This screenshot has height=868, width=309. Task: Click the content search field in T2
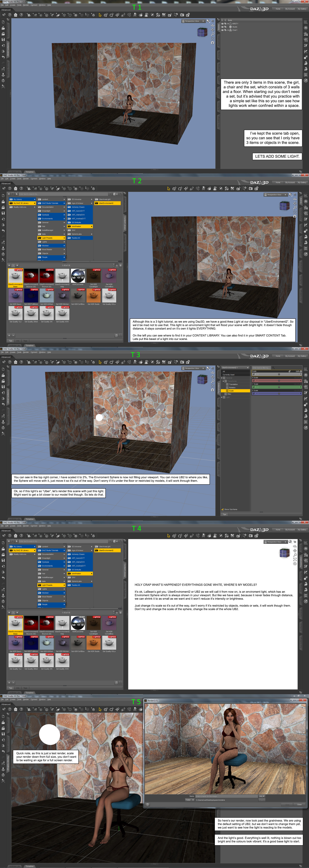click(63, 194)
